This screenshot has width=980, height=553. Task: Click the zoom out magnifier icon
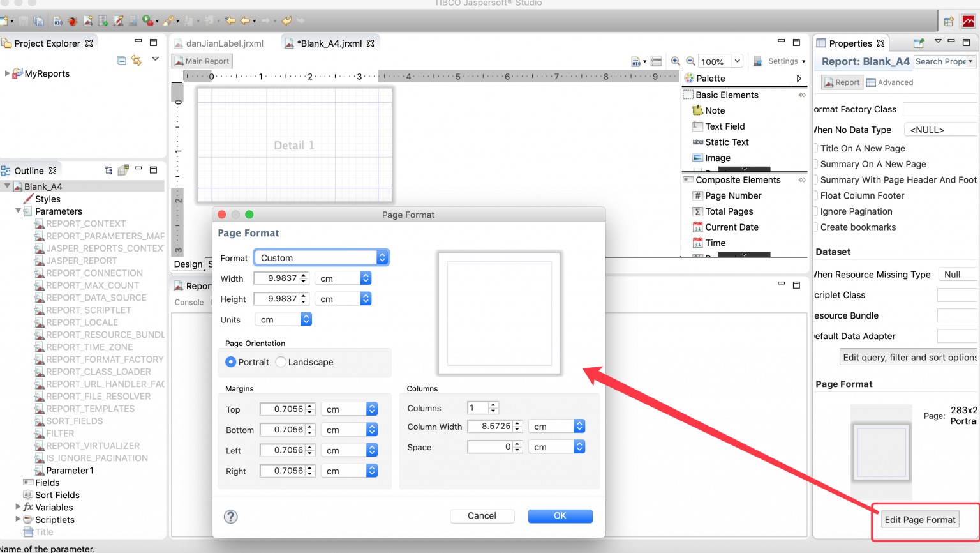pyautogui.click(x=690, y=61)
